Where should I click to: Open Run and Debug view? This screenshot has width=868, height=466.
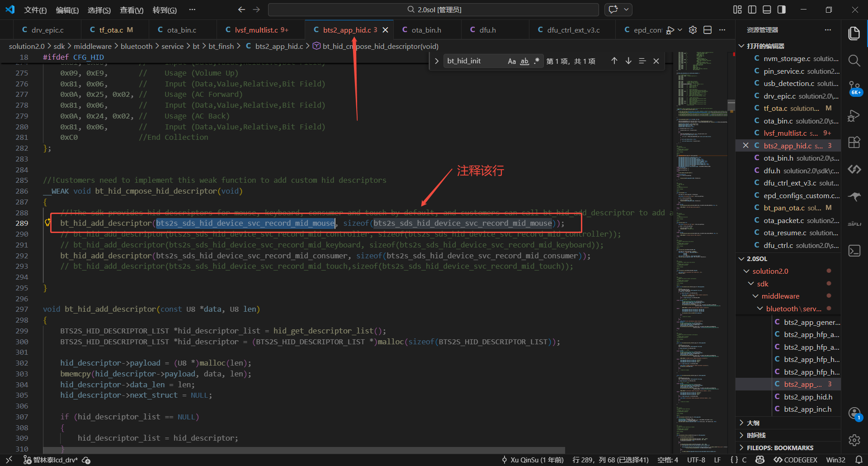click(854, 115)
